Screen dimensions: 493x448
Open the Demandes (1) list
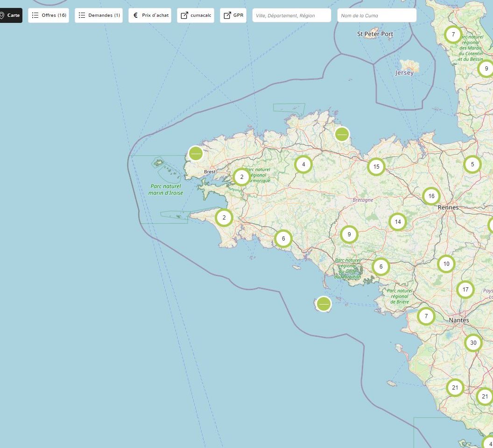(99, 15)
